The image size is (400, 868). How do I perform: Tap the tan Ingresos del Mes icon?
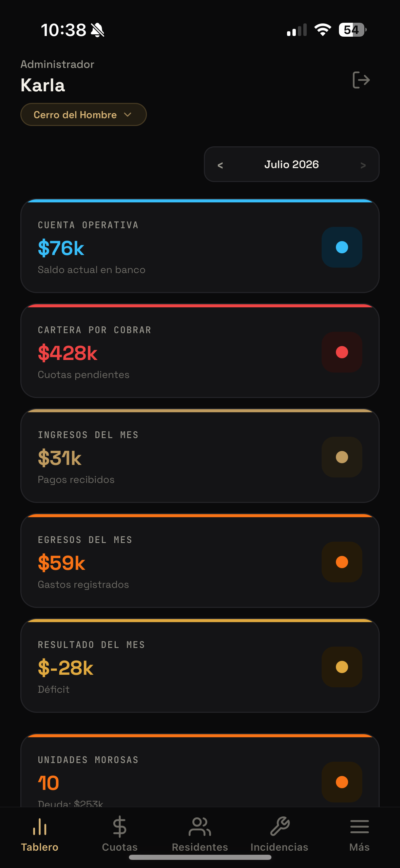point(342,457)
